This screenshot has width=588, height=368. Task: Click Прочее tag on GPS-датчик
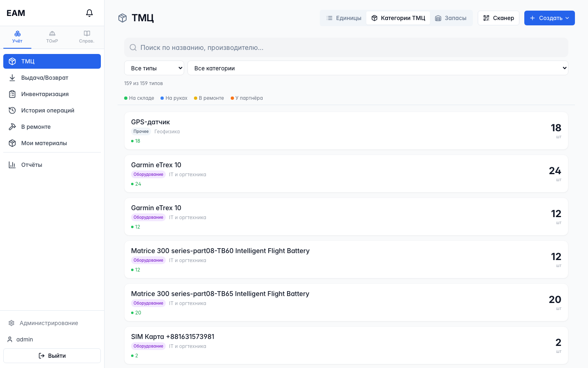[x=141, y=132]
